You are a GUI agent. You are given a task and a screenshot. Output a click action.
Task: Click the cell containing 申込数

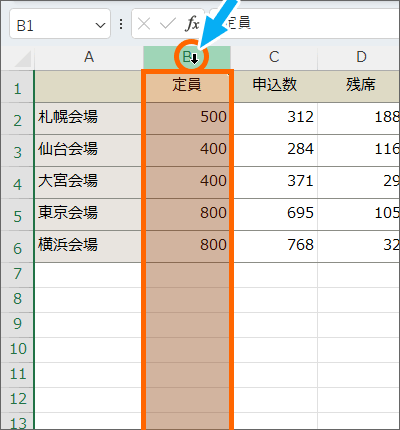274,86
